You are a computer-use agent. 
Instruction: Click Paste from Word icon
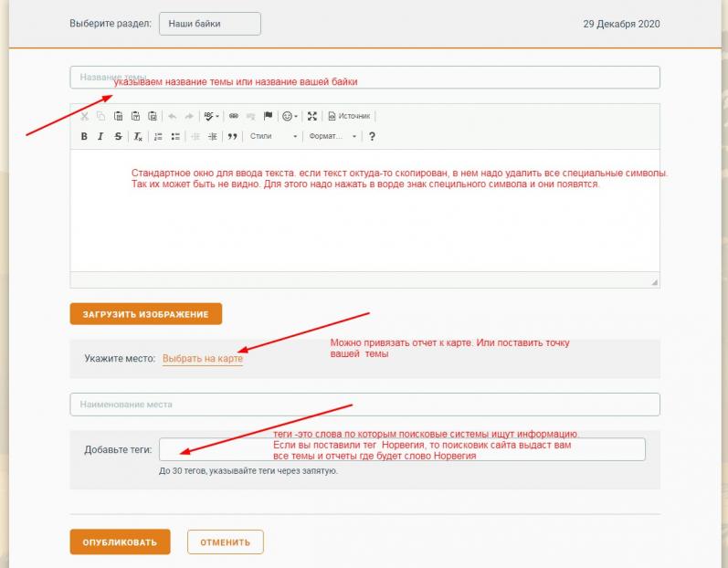point(153,116)
